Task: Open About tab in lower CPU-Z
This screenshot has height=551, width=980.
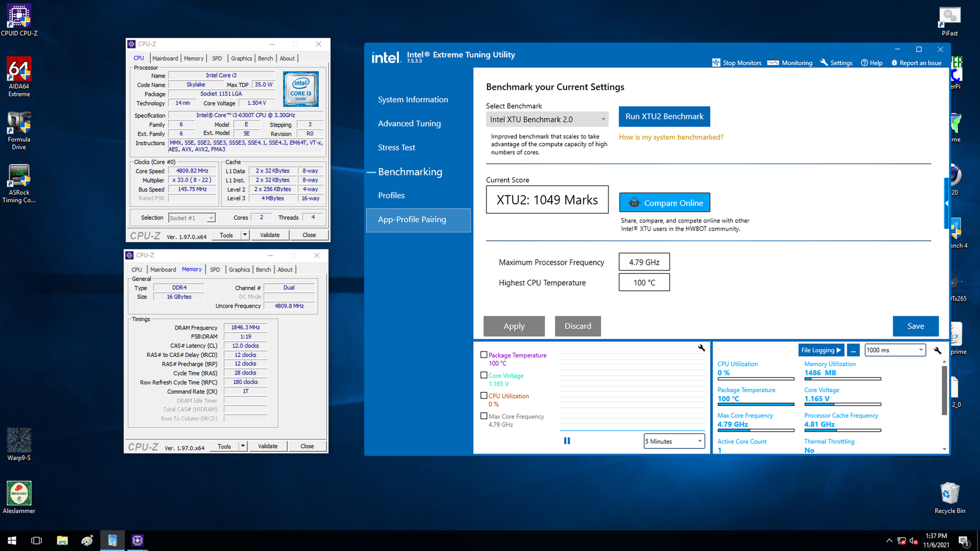Action: click(x=285, y=269)
